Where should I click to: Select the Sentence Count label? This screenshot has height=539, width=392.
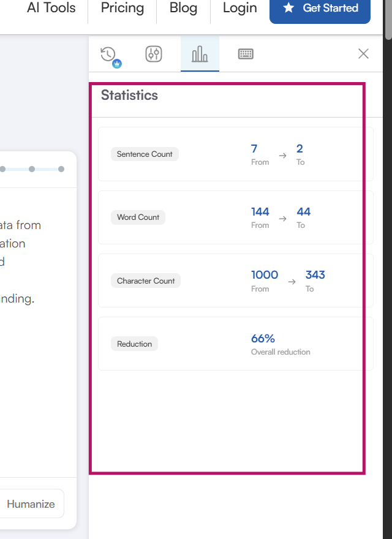[x=145, y=154]
